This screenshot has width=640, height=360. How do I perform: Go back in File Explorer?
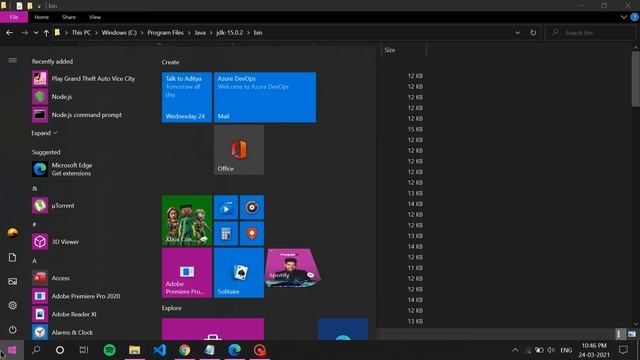tap(9, 33)
